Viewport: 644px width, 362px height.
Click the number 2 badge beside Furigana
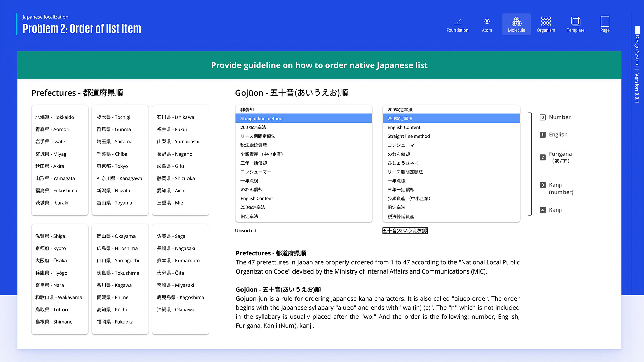point(543,157)
